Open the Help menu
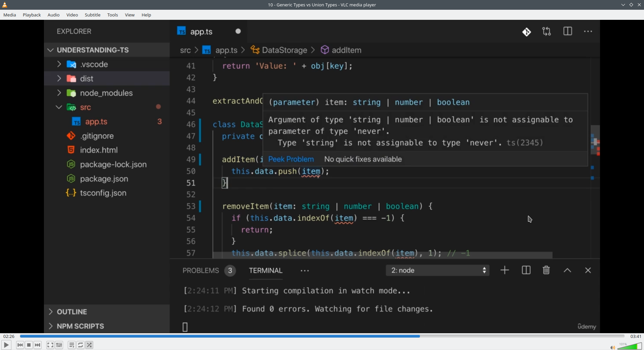 click(x=146, y=15)
